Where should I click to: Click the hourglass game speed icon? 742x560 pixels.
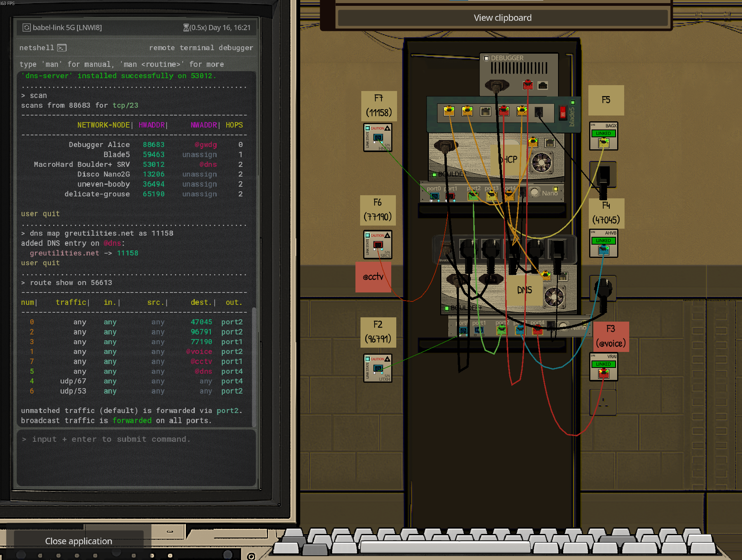pos(186,28)
